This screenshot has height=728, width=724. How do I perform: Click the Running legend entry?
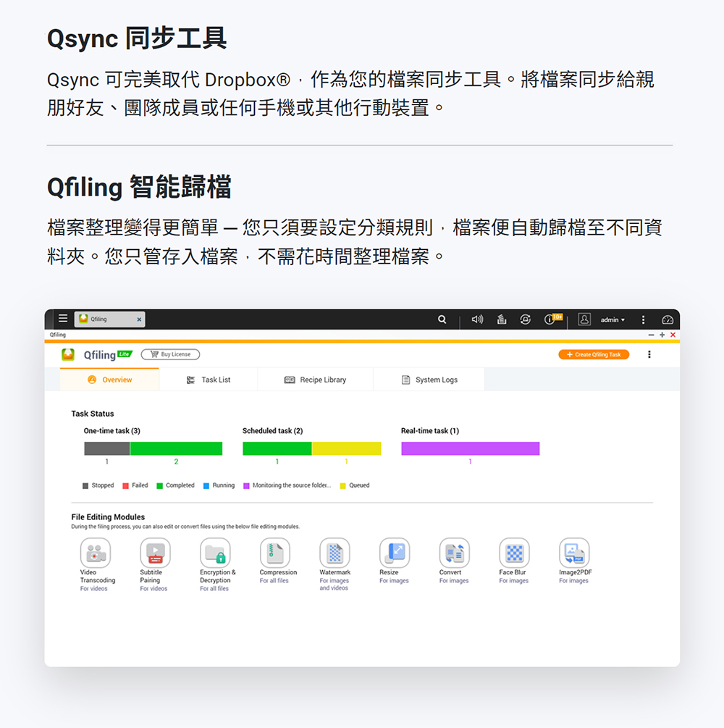click(219, 485)
